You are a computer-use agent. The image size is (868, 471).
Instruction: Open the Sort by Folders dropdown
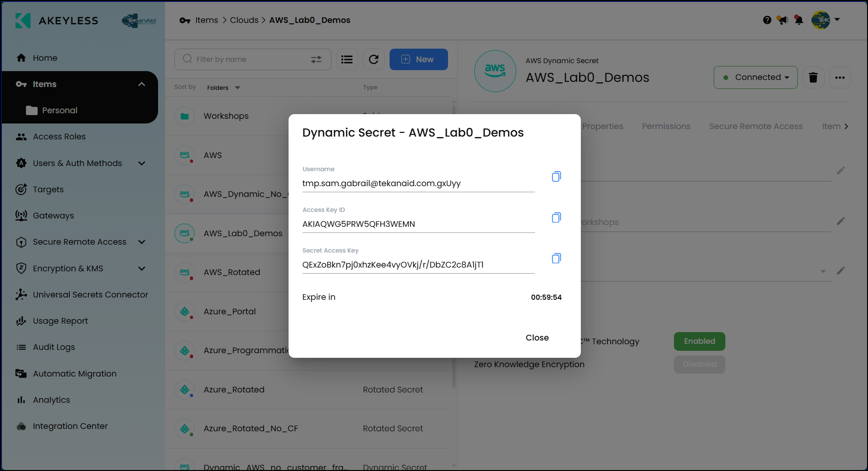(x=224, y=87)
